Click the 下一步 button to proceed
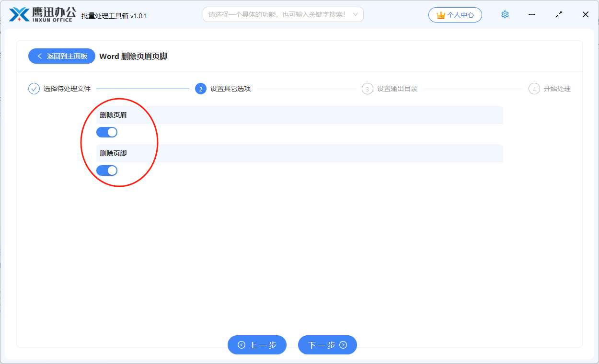 (327, 345)
